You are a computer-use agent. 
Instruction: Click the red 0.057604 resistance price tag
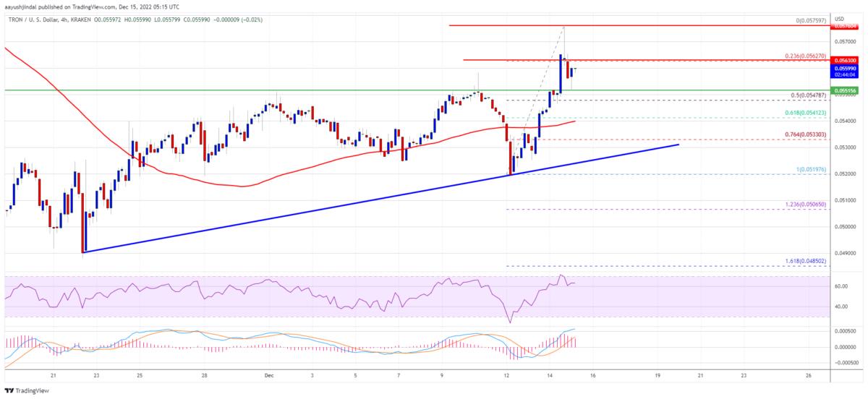pyautogui.click(x=845, y=26)
